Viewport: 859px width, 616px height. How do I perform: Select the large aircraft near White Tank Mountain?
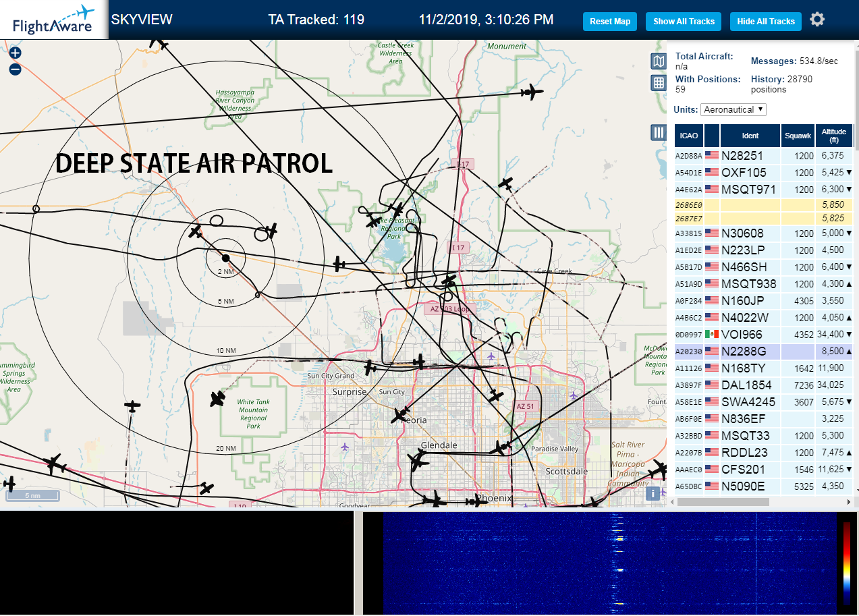(217, 399)
